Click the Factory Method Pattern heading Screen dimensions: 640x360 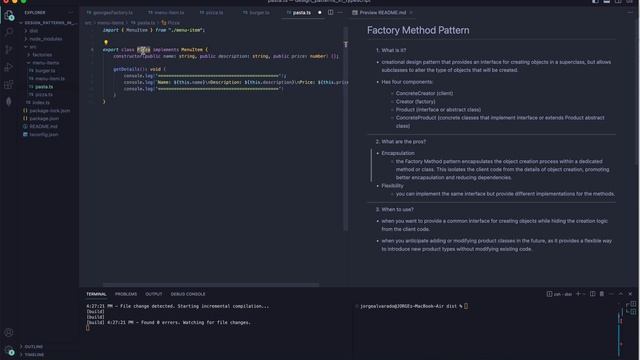pyautogui.click(x=418, y=30)
